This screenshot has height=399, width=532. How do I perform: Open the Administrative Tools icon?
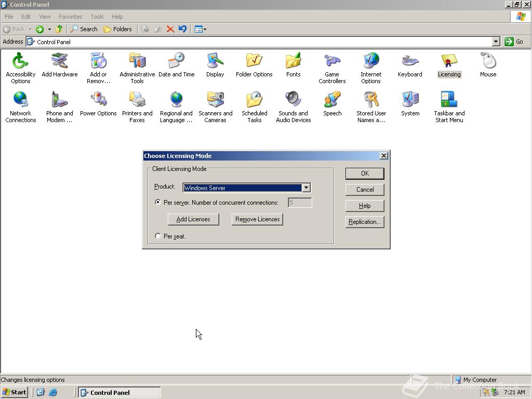coord(137,68)
